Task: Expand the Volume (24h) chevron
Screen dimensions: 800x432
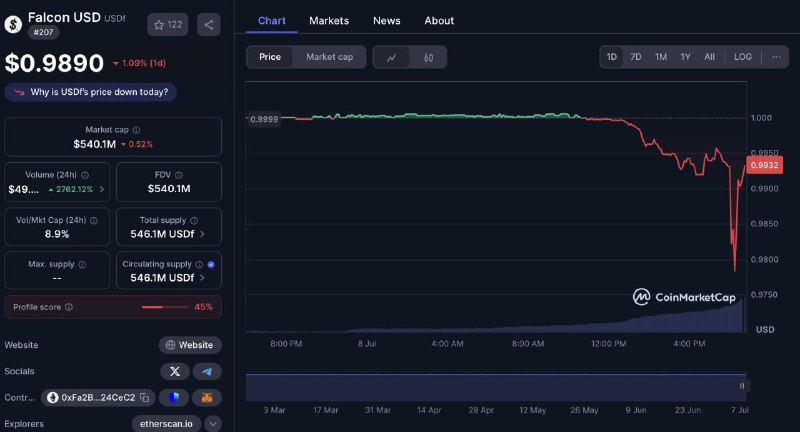Action: click(102, 189)
